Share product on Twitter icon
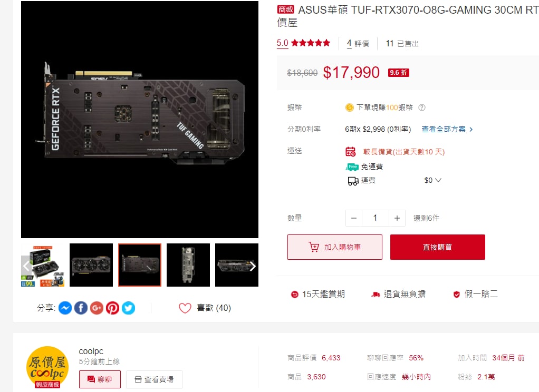The width and height of the screenshot is (539, 392). coord(128,308)
